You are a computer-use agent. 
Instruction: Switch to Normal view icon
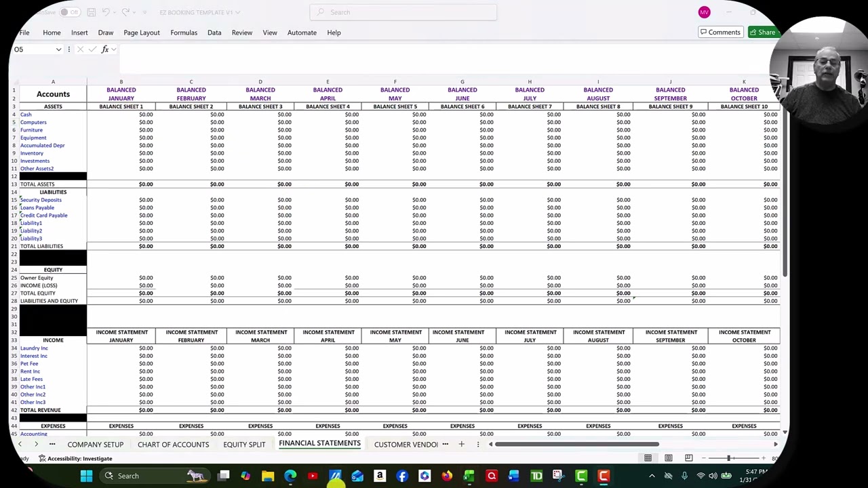648,458
